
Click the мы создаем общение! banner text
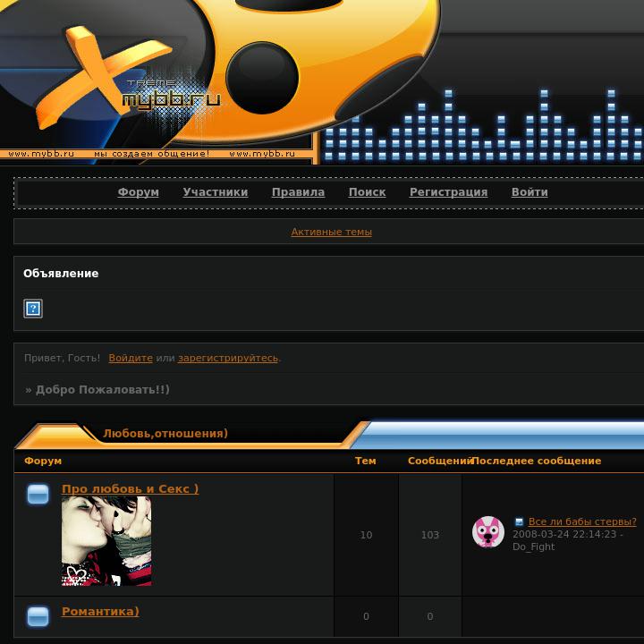click(x=151, y=154)
